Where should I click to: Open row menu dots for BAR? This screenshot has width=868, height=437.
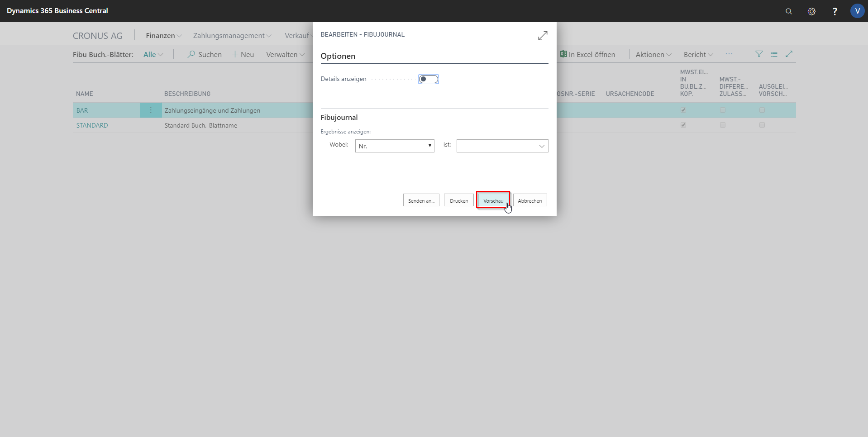pyautogui.click(x=151, y=110)
